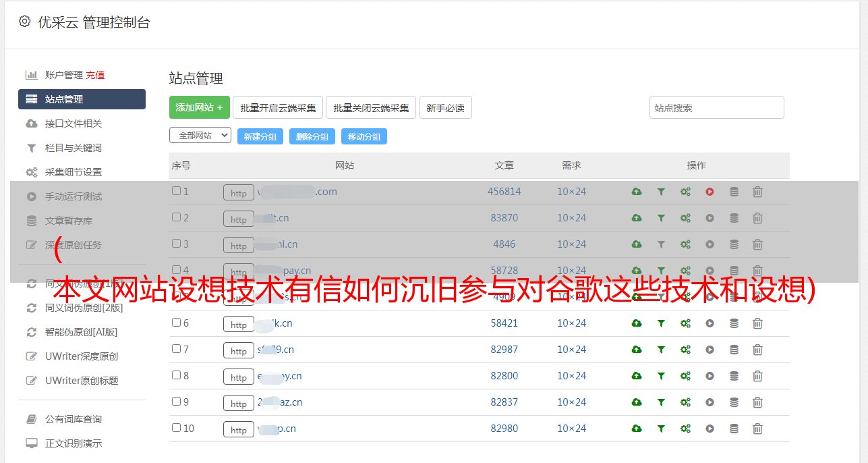Click the gear icon beside 优采云 管理控制台
Screen dimensions: 868x463
(x=25, y=22)
